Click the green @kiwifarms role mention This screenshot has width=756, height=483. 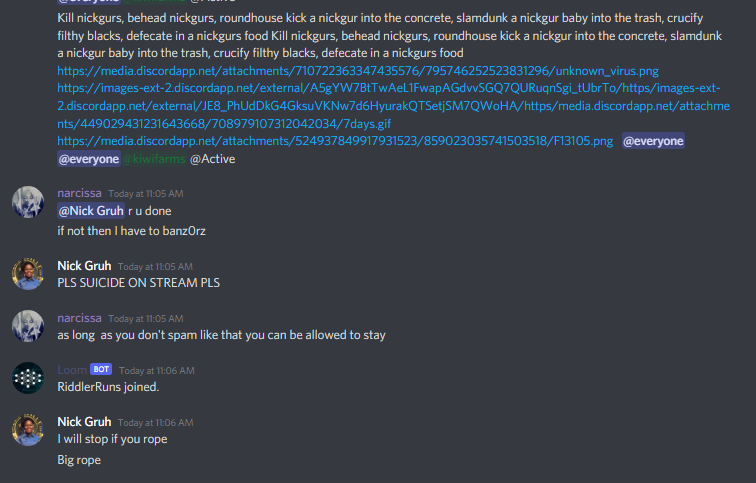(154, 159)
